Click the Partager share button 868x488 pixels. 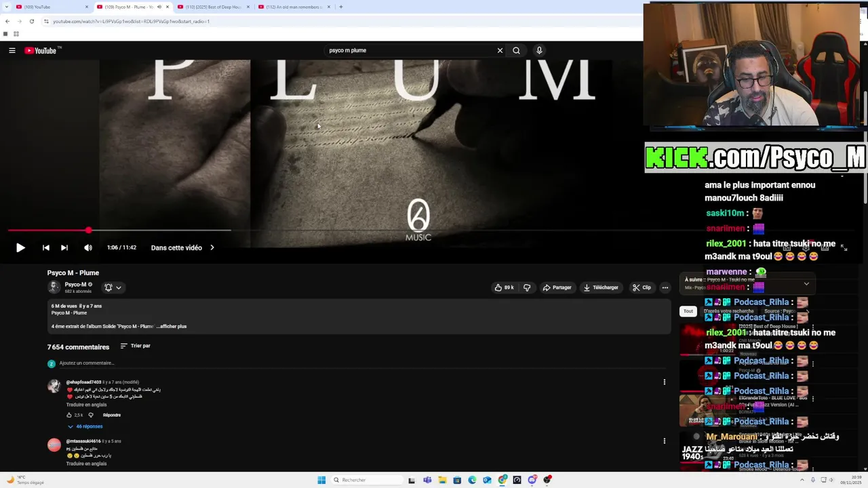[557, 287]
